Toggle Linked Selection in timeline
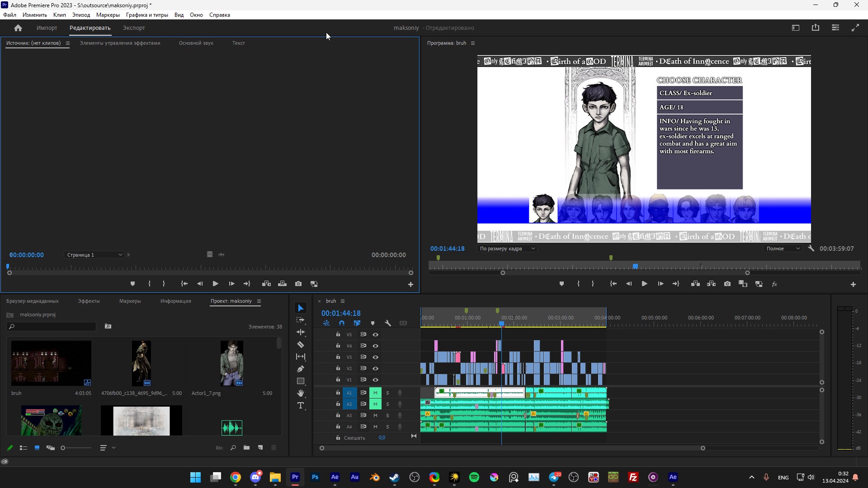 coord(357,323)
